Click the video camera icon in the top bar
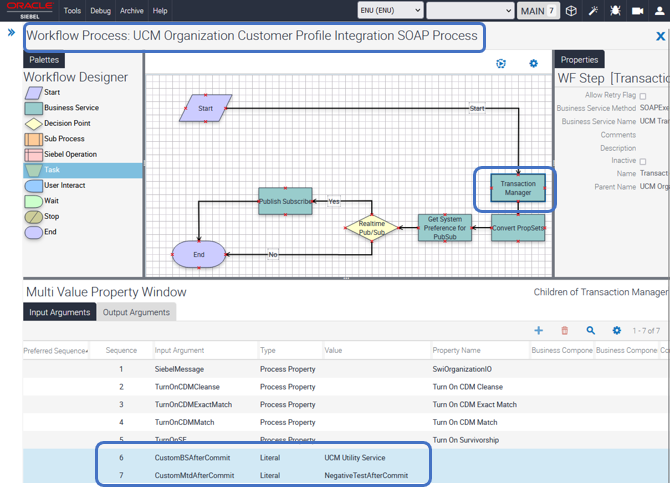This screenshot has width=670, height=487. [x=638, y=11]
